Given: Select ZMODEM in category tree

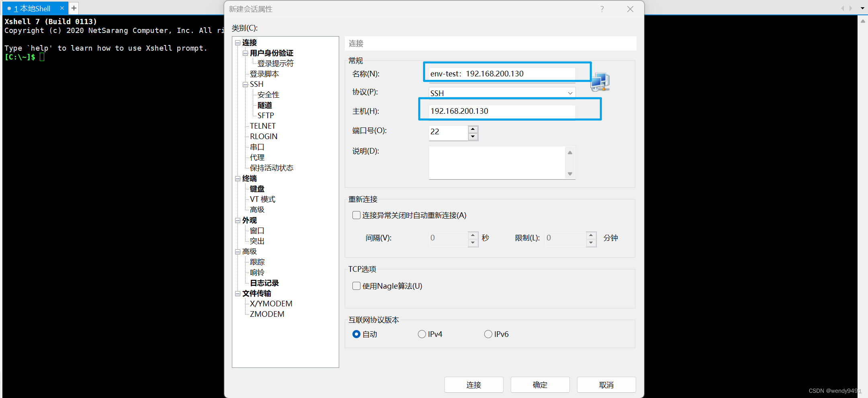Looking at the screenshot, I should click(x=267, y=314).
